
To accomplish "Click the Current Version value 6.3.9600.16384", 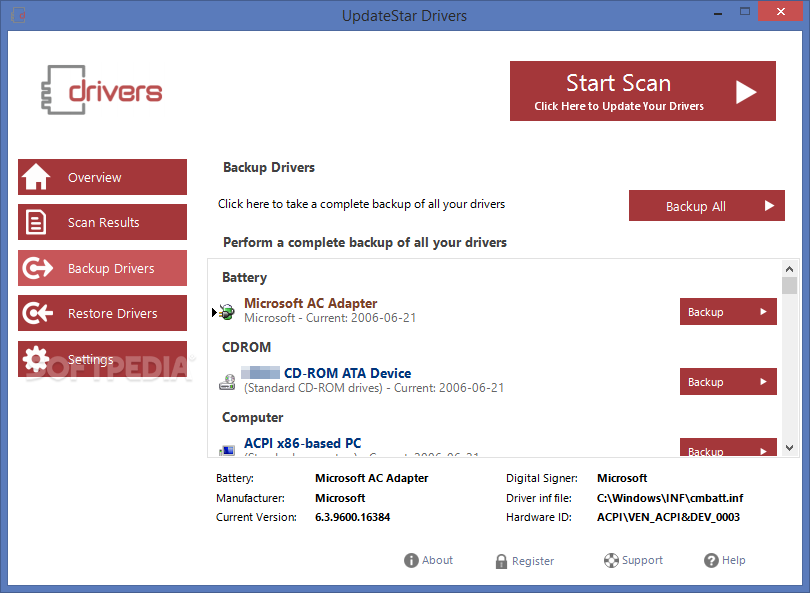I will point(352,517).
